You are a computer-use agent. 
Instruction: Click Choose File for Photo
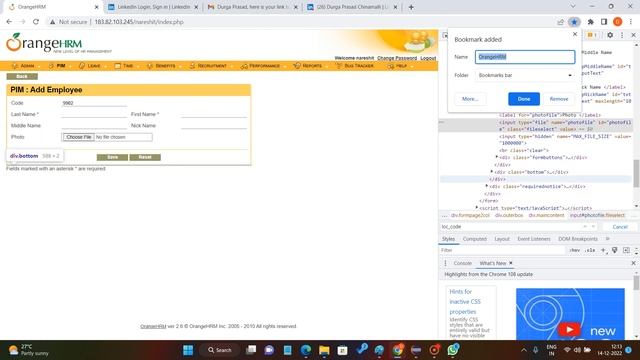click(79, 137)
